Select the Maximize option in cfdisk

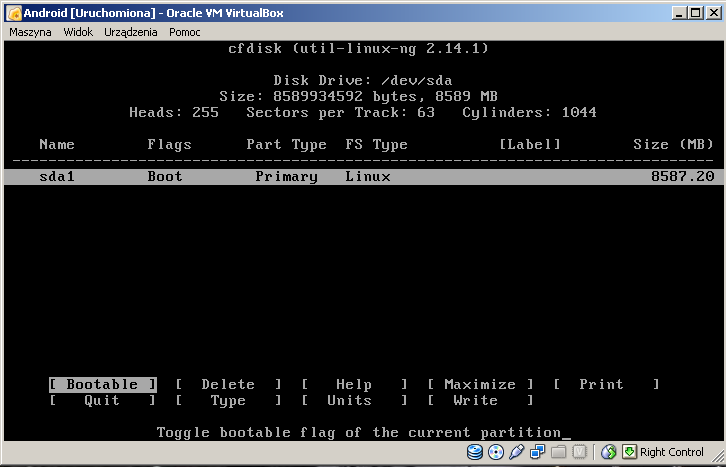point(480,384)
